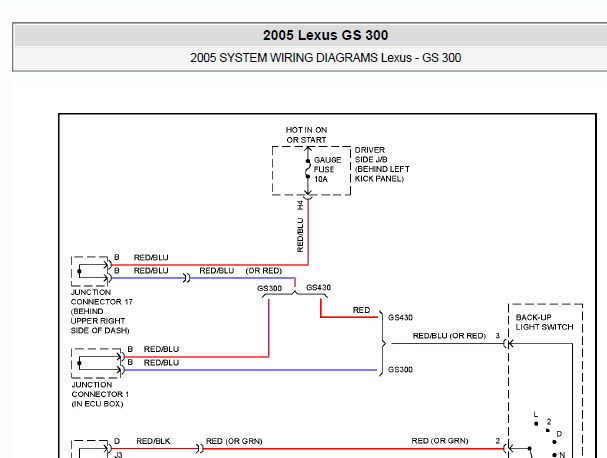Click the left 'RED (OR GRN)' wire label
The height and width of the screenshot is (458, 607).
[x=234, y=441]
